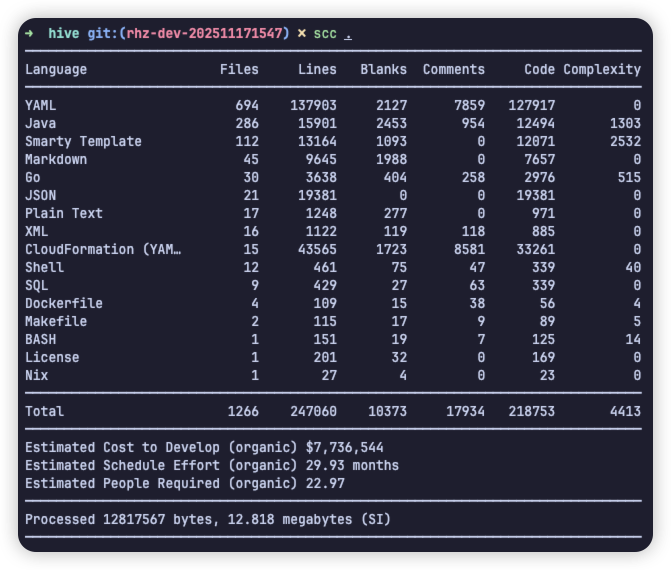Click CloudFormation lines value 43565
The image size is (671, 570).
[317, 249]
